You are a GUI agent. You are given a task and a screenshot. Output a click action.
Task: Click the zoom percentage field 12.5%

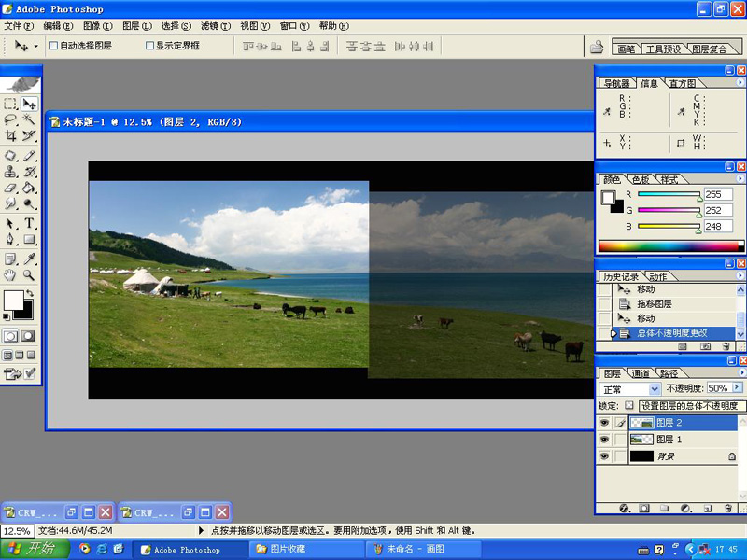tap(18, 530)
